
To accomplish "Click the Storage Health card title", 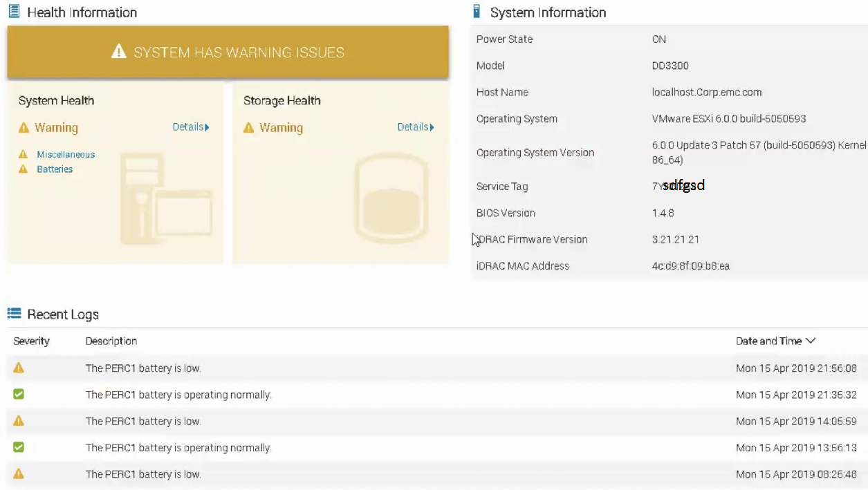I will (x=282, y=101).
